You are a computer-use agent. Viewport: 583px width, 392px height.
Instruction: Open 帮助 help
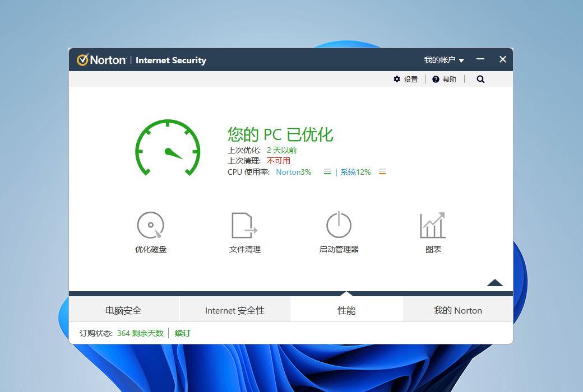pos(449,79)
